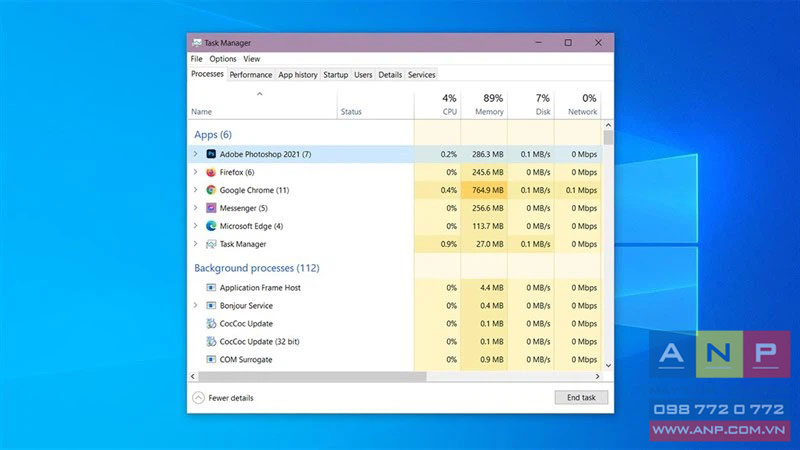
Task: Click the COM Surrogate icon
Action: pyautogui.click(x=211, y=359)
